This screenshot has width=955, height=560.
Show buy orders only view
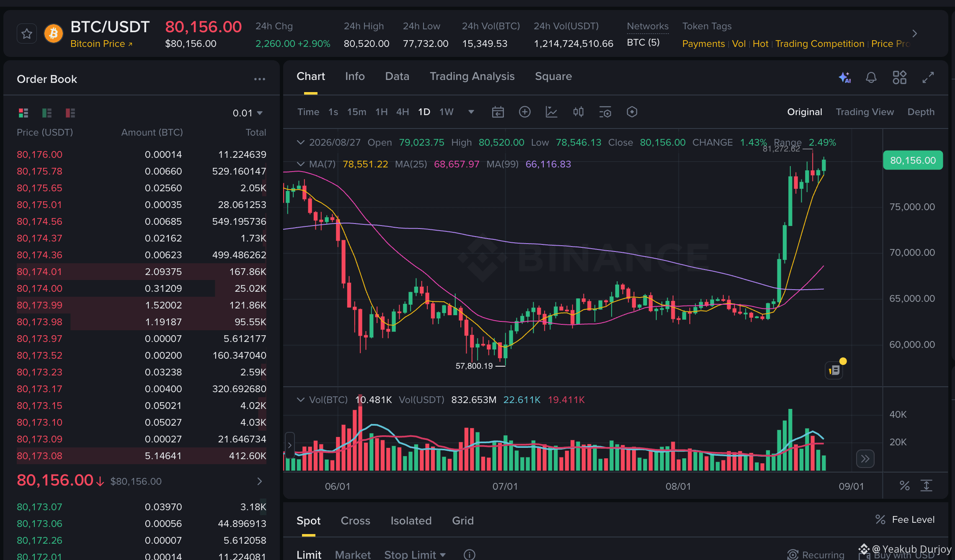[47, 113]
